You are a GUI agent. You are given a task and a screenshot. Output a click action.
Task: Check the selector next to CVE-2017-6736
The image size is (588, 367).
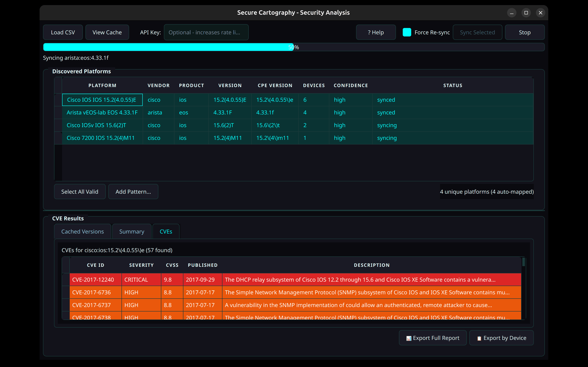[66, 292]
